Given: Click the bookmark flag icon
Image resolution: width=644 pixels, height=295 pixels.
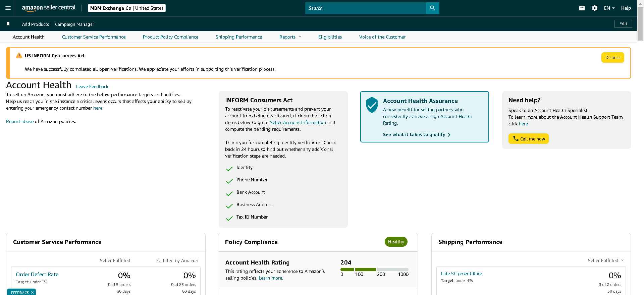Looking at the screenshot, I should pos(8,24).
